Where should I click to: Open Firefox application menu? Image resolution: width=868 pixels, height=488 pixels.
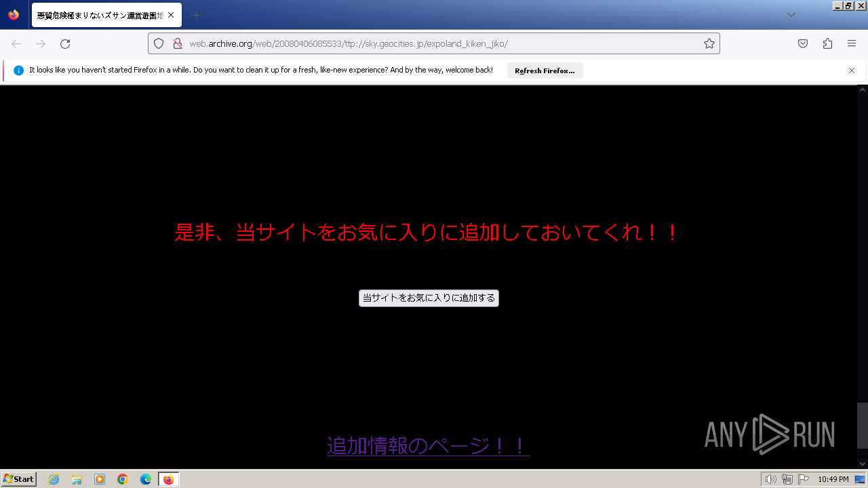[x=852, y=43]
